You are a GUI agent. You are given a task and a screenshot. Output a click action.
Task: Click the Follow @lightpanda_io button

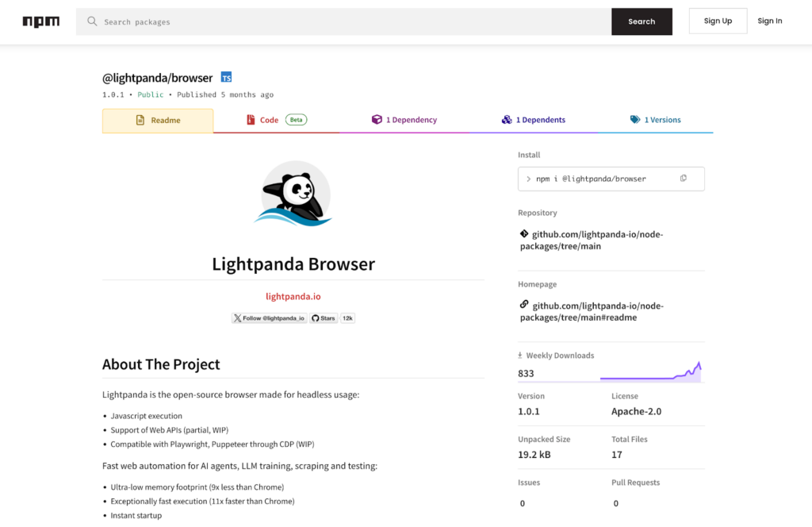tap(268, 317)
